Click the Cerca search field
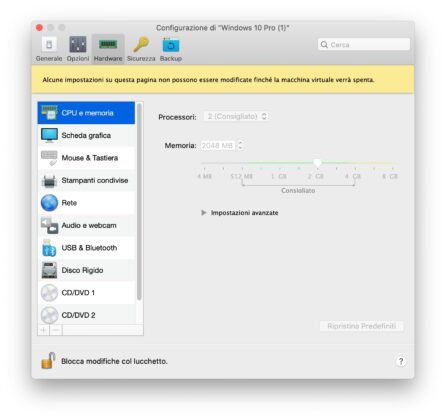 [364, 44]
